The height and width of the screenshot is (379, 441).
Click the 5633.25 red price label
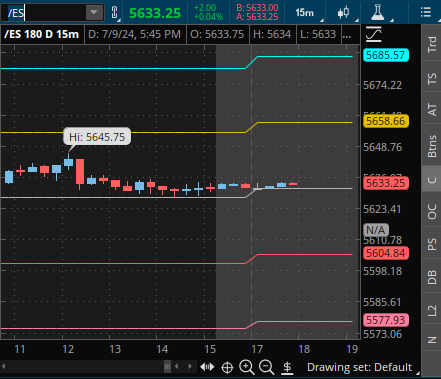(x=386, y=183)
